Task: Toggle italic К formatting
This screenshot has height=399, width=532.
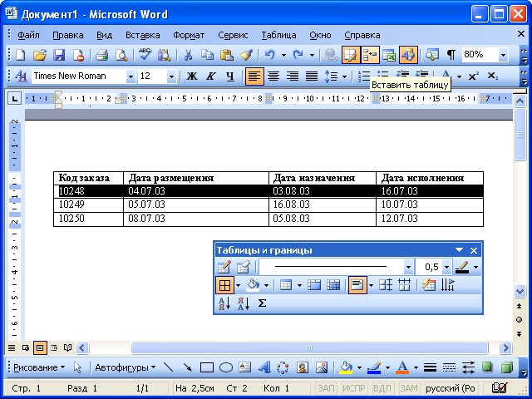Action: [211, 76]
